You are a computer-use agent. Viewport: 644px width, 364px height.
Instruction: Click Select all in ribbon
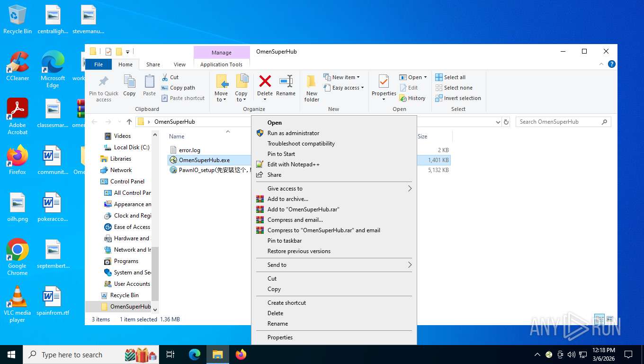point(450,77)
